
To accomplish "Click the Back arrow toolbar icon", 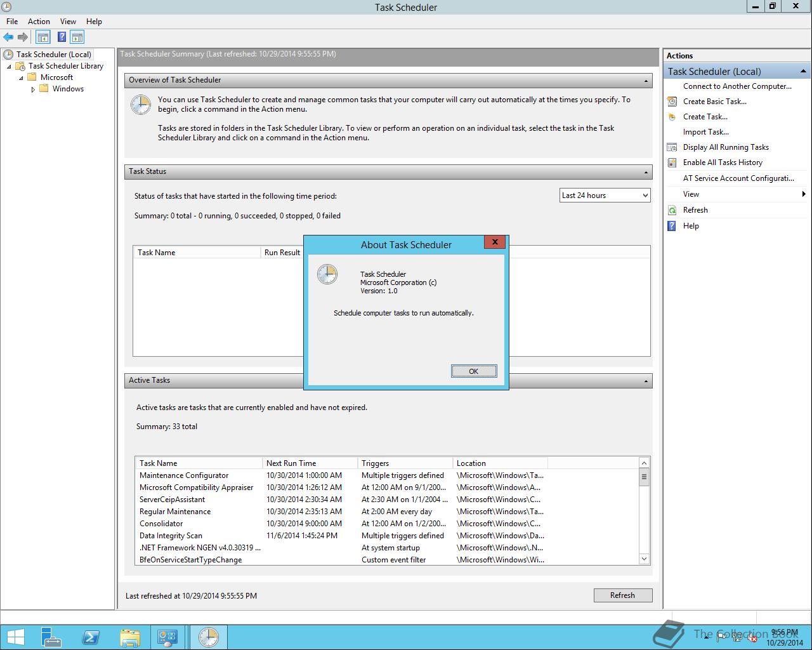I will (x=8, y=37).
